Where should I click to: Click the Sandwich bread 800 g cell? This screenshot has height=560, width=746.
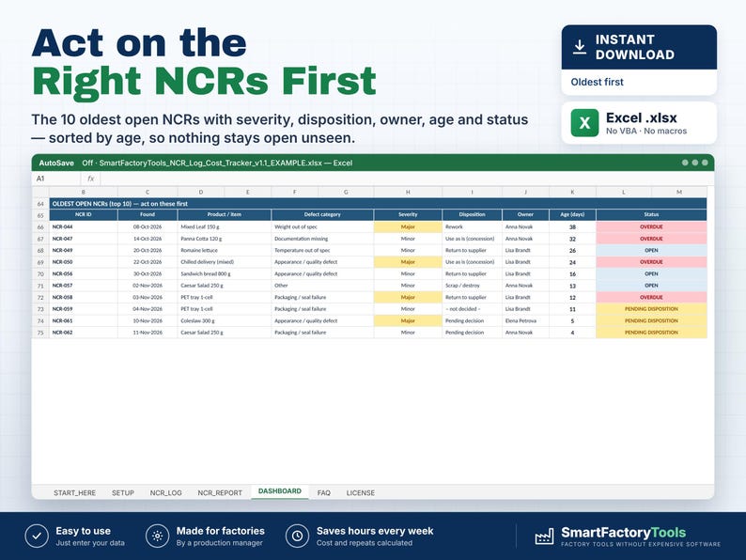[225, 274]
